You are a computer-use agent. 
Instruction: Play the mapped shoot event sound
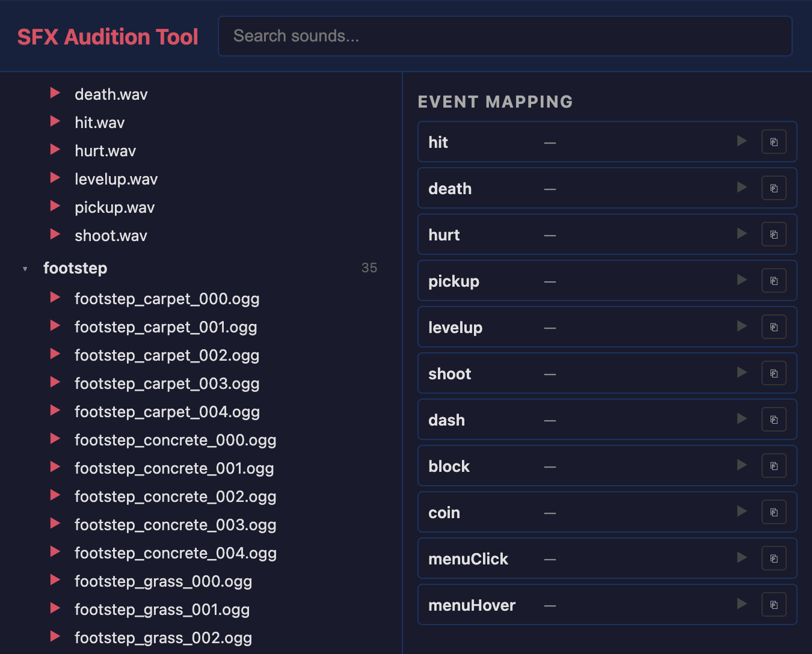(x=742, y=373)
